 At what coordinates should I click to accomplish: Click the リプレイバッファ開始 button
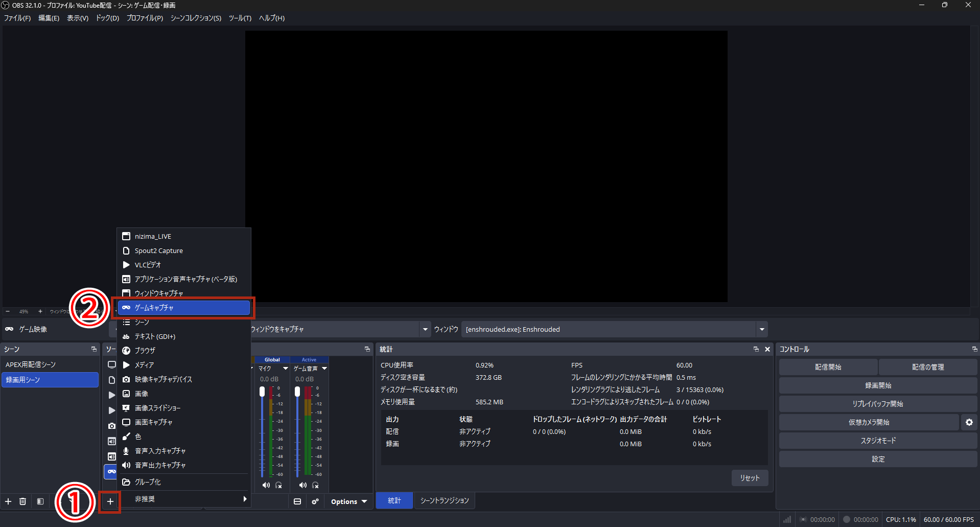click(x=878, y=404)
